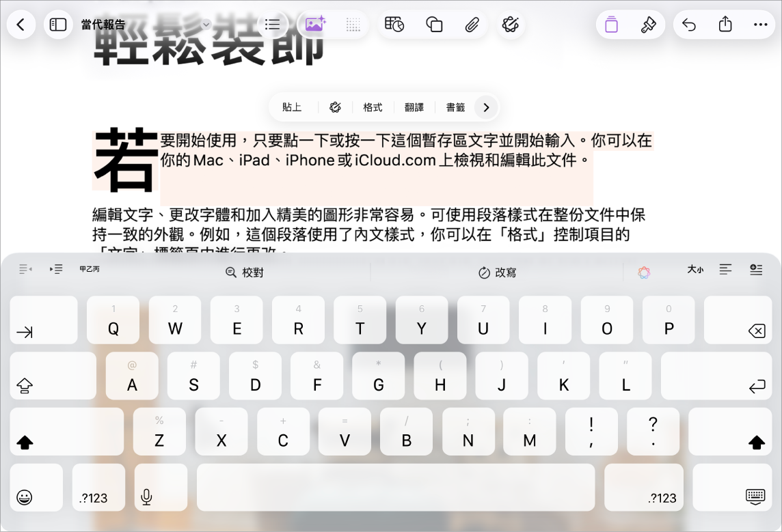Open the 大小 text size options

pyautogui.click(x=695, y=269)
